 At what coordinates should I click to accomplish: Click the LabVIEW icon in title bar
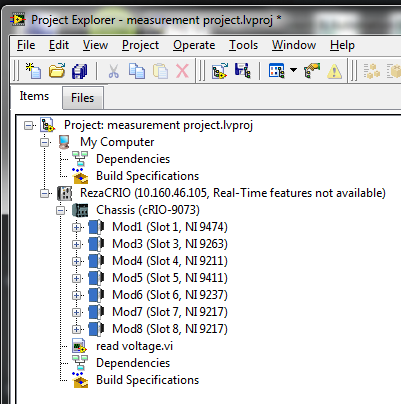click(x=18, y=20)
